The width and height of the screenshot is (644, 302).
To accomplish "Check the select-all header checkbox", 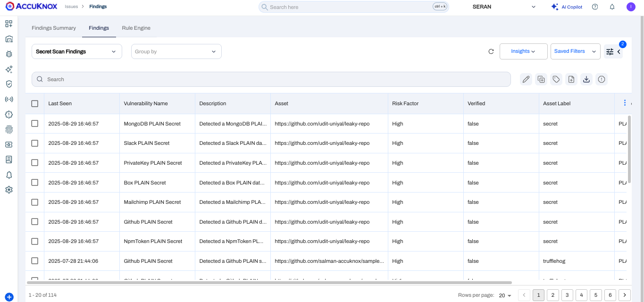I will (35, 103).
